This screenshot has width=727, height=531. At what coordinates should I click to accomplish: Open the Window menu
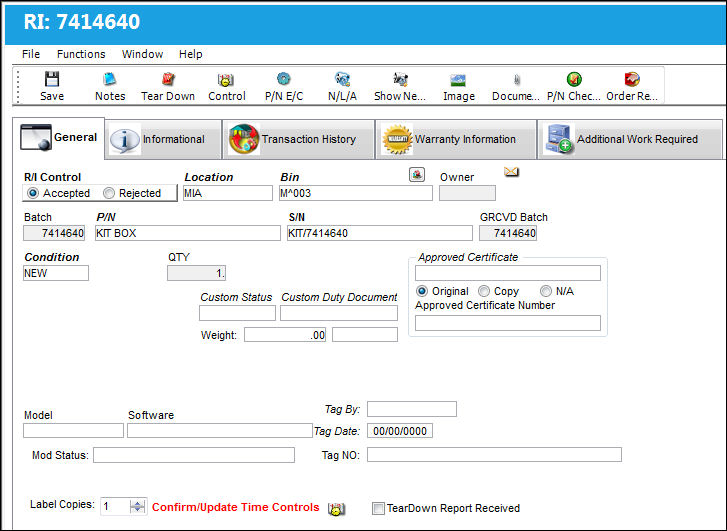pyautogui.click(x=142, y=54)
